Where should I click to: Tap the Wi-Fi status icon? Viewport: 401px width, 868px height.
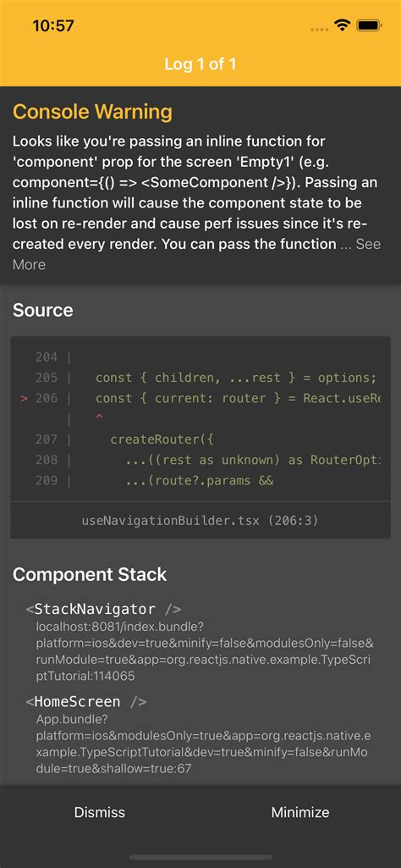[x=343, y=25]
